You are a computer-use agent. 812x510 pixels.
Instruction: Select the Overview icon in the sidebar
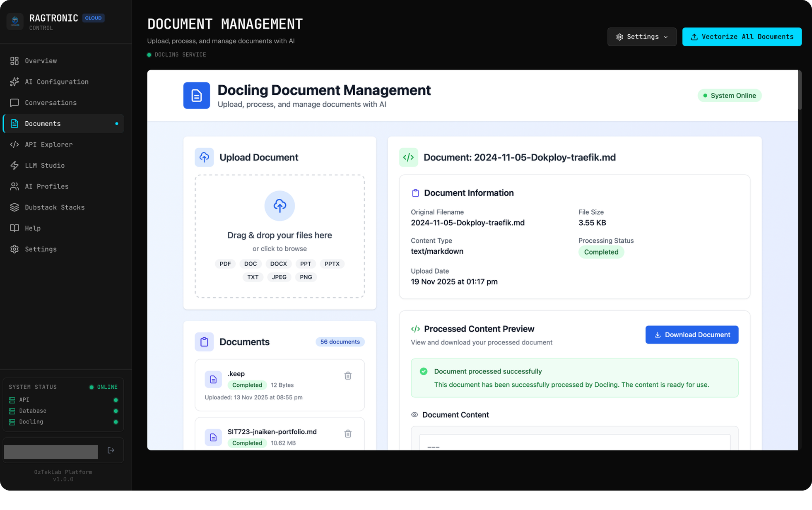[x=14, y=61]
